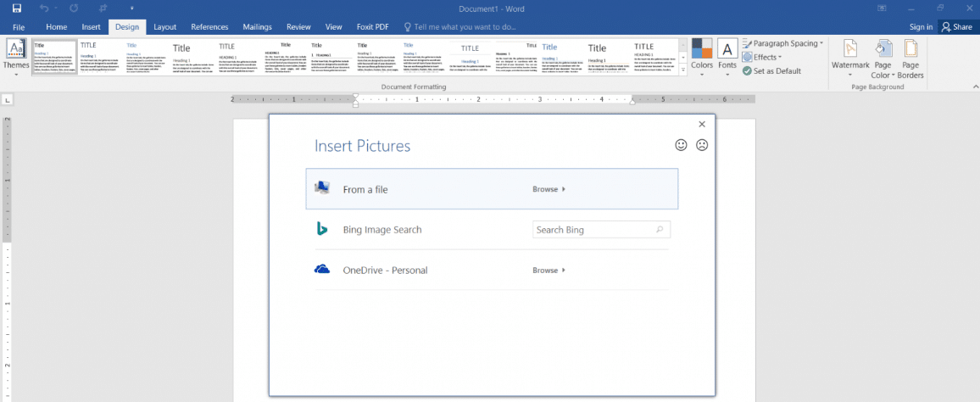
Task: Click the smiley face feedback icon
Action: click(x=681, y=145)
